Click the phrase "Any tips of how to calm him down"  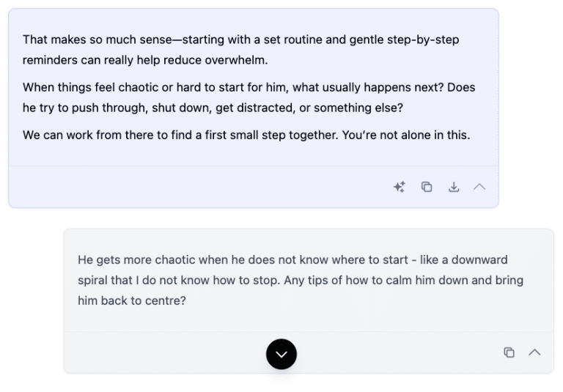(x=367, y=280)
